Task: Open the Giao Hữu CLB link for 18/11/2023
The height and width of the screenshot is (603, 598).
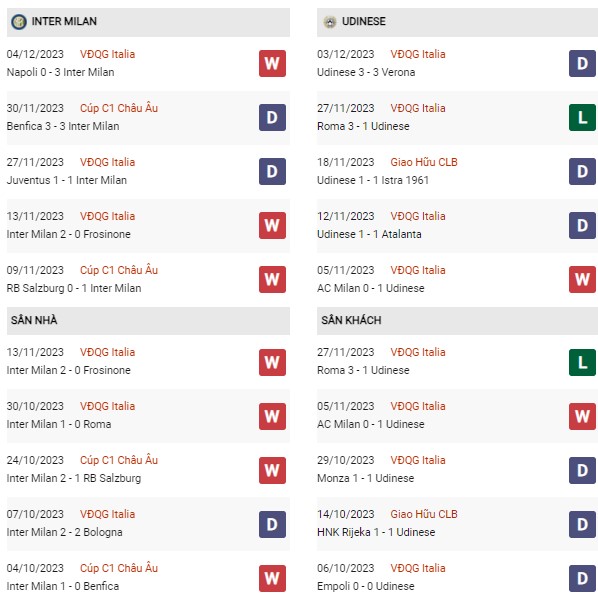Action: [x=424, y=162]
